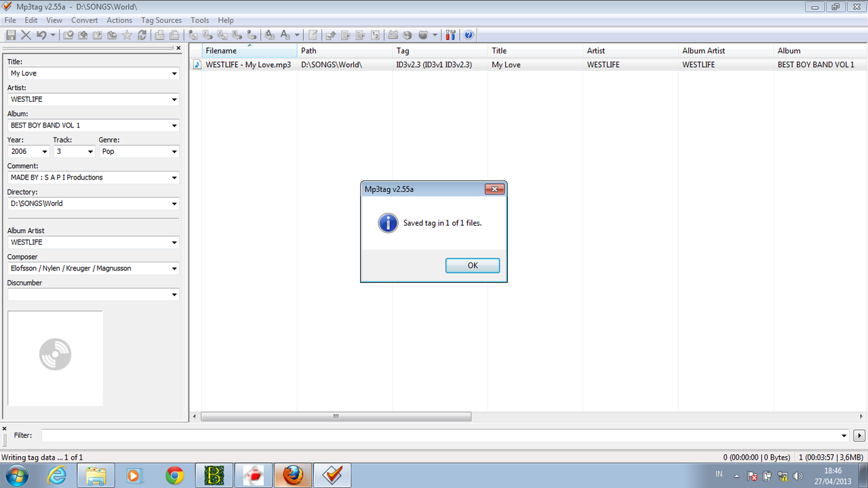Image resolution: width=868 pixels, height=488 pixels.
Task: Open the View menu
Action: tap(54, 20)
